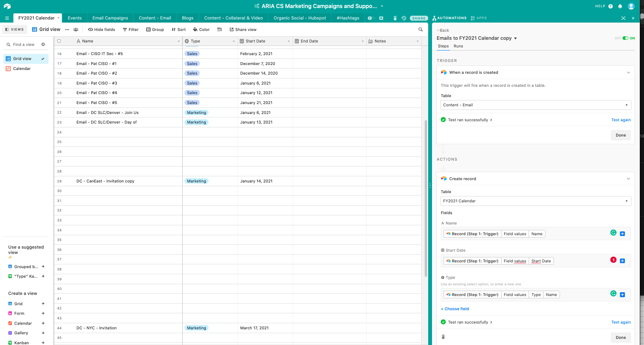Insert dynamic value for Type field plus
Image resolution: width=644 pixels, height=345 pixels.
622,295
